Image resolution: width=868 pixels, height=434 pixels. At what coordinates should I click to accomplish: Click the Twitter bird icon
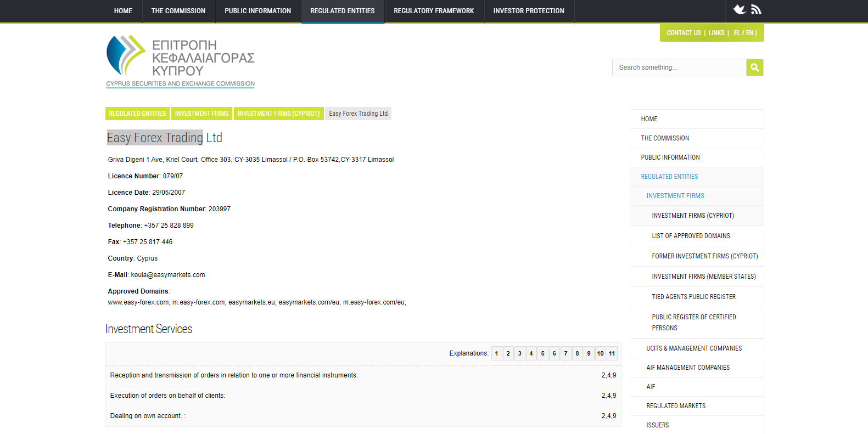[x=740, y=9]
